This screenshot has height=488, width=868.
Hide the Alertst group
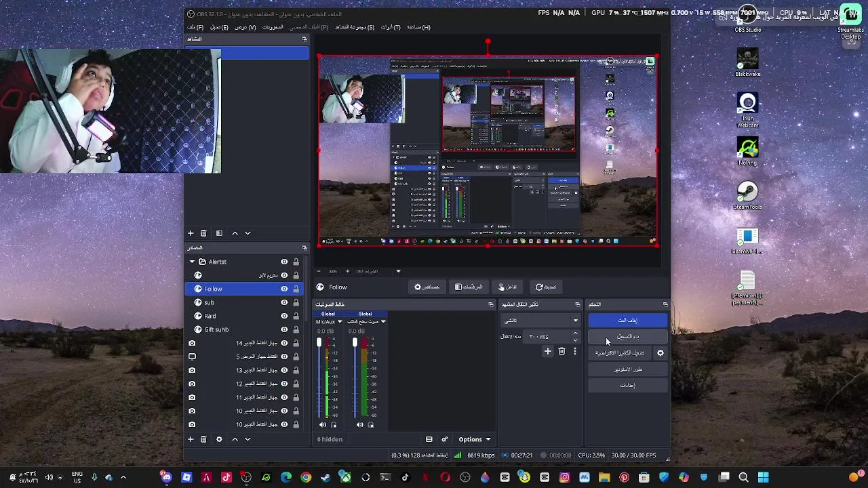284,262
